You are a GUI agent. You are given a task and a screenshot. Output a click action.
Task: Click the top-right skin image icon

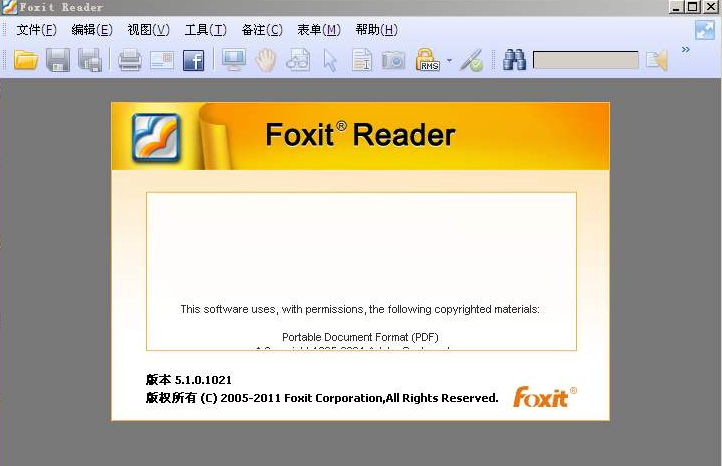point(705,30)
